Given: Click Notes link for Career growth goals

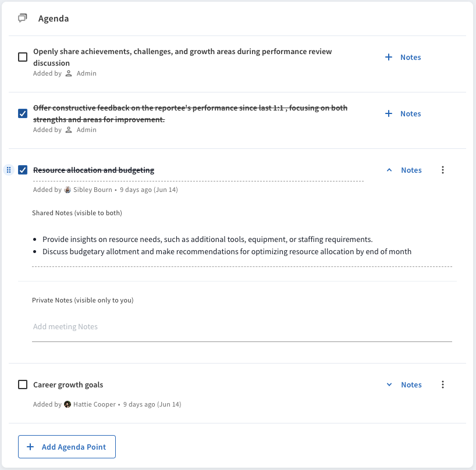Looking at the screenshot, I should click(x=411, y=384).
